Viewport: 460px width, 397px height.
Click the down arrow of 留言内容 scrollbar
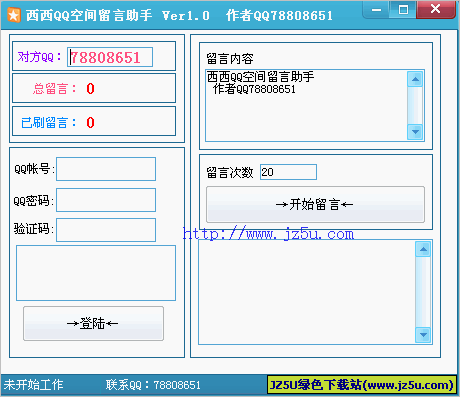(x=415, y=132)
